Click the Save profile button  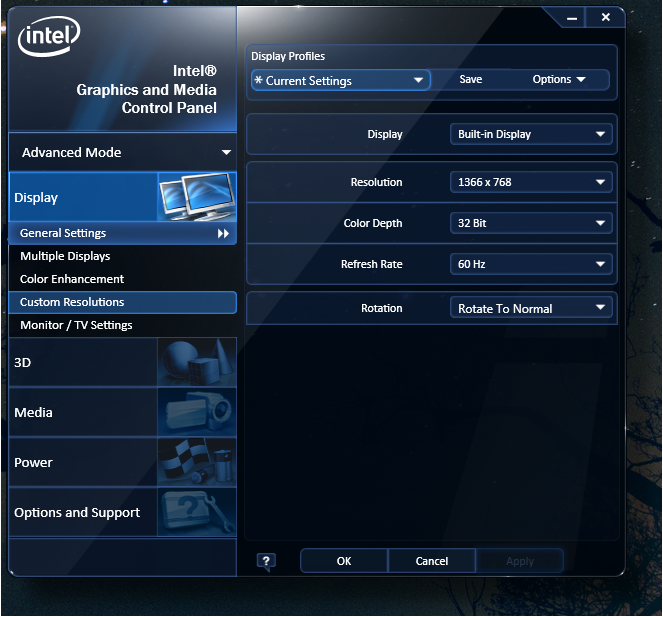pyautogui.click(x=471, y=80)
